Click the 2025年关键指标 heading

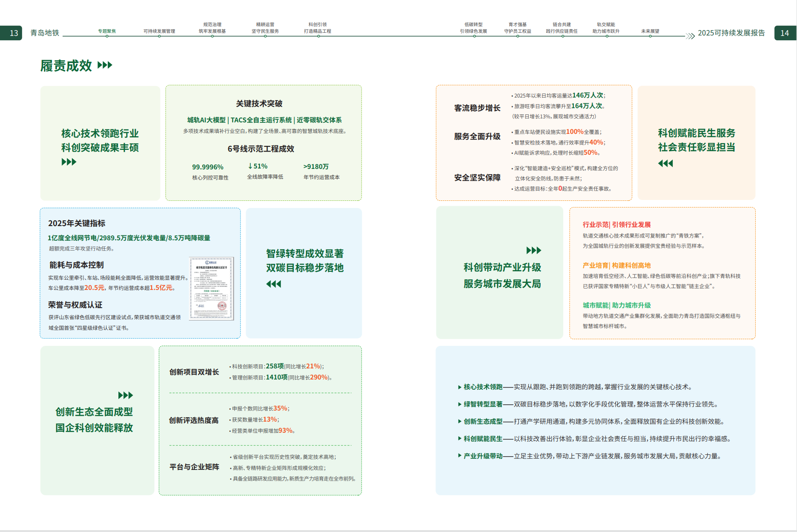point(77,223)
